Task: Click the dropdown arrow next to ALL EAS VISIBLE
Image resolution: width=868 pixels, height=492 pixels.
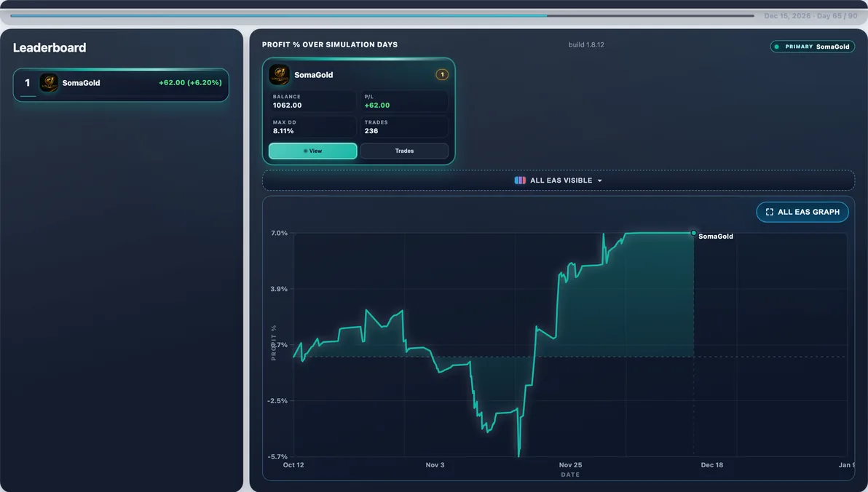Action: point(599,181)
